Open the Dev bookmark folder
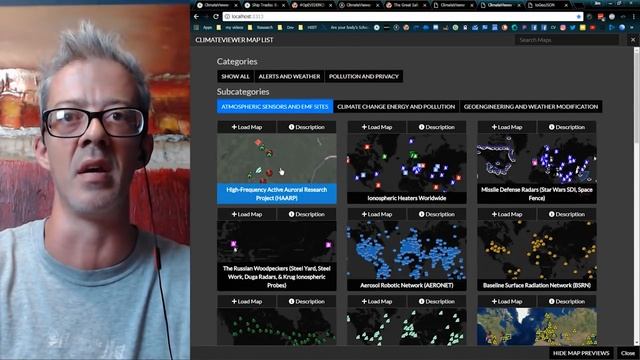This screenshot has width=640, height=360. tap(287, 27)
